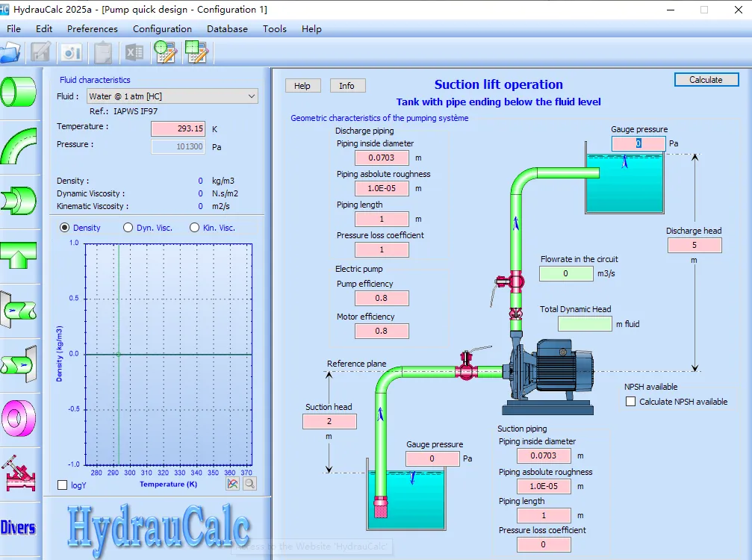Select the pipe inlet from wall icon
752x560 pixels.
coord(18,310)
